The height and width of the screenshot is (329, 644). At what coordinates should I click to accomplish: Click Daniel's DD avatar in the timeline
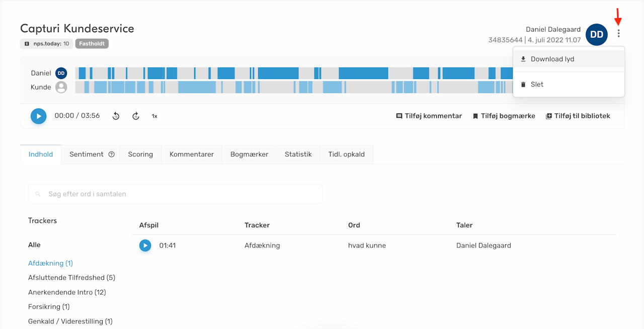(x=61, y=73)
